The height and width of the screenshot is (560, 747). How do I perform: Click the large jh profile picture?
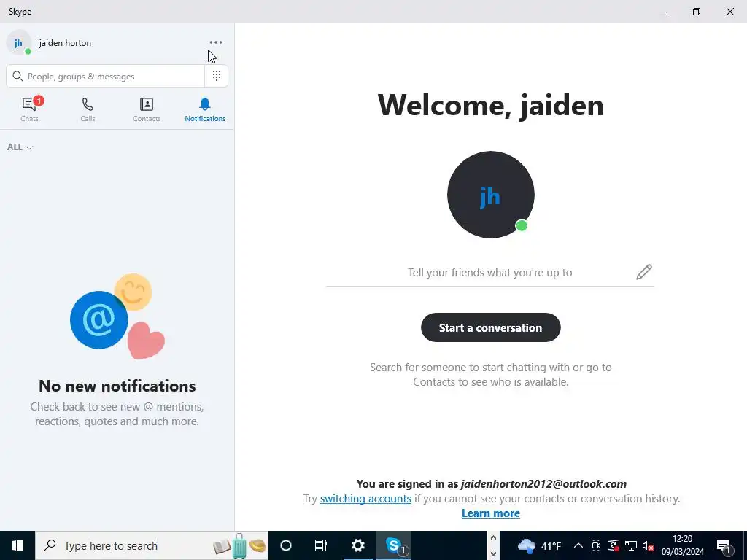coord(491,195)
